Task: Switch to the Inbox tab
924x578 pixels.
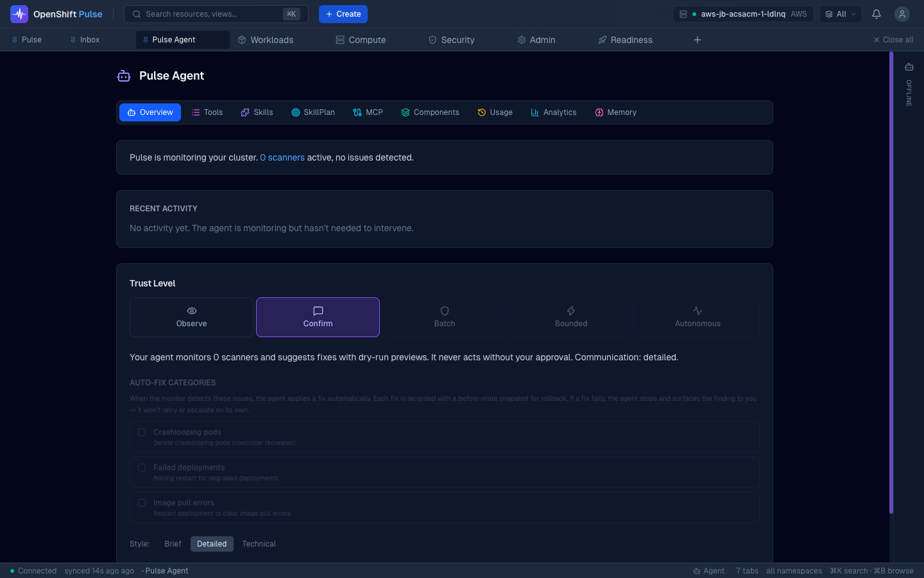Action: click(85, 40)
